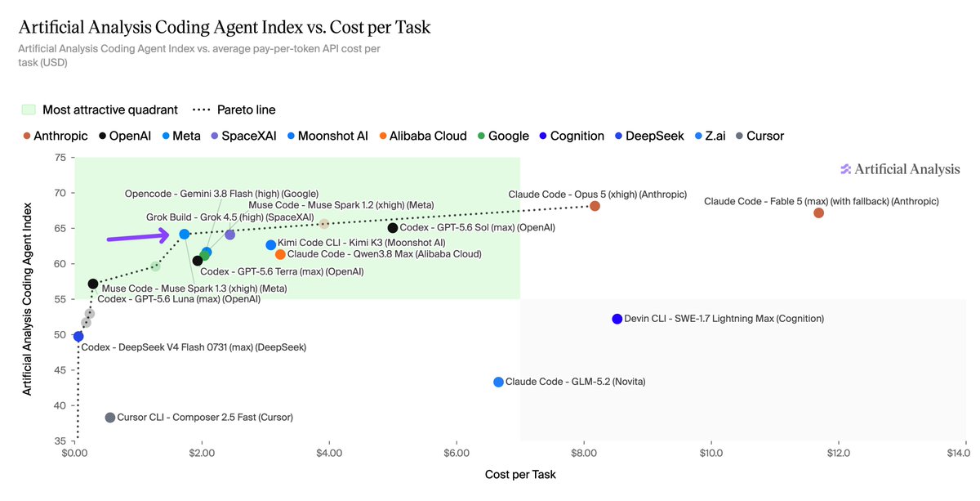This screenshot has width=980, height=501.
Task: Click the chart title text
Action: pyautogui.click(x=224, y=28)
